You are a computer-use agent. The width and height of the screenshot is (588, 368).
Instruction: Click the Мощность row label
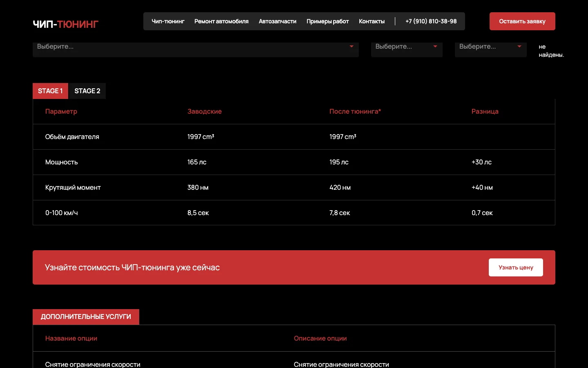[61, 162]
